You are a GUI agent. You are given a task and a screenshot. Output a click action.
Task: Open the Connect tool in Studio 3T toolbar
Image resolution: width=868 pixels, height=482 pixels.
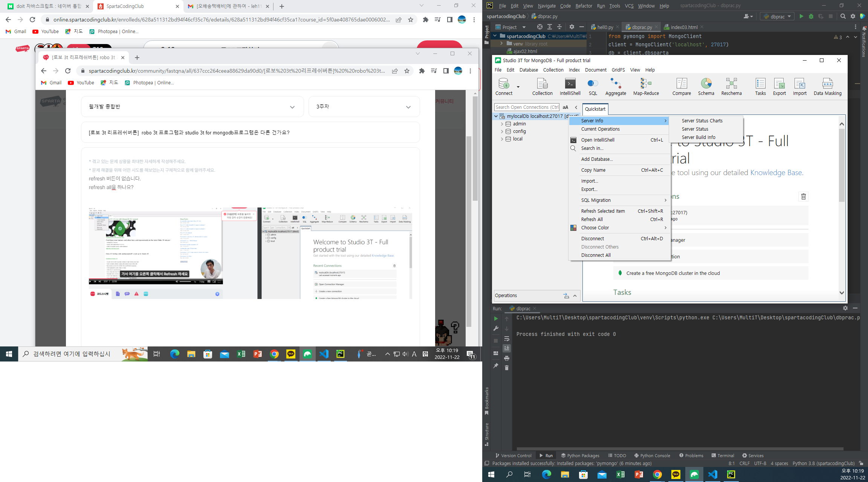coord(504,86)
